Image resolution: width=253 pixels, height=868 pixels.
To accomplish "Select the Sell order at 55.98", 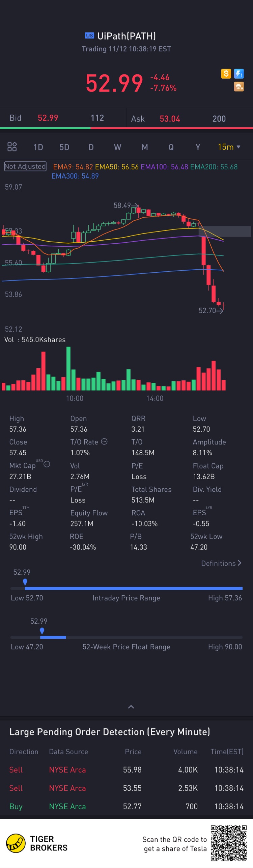I will pyautogui.click(x=126, y=770).
